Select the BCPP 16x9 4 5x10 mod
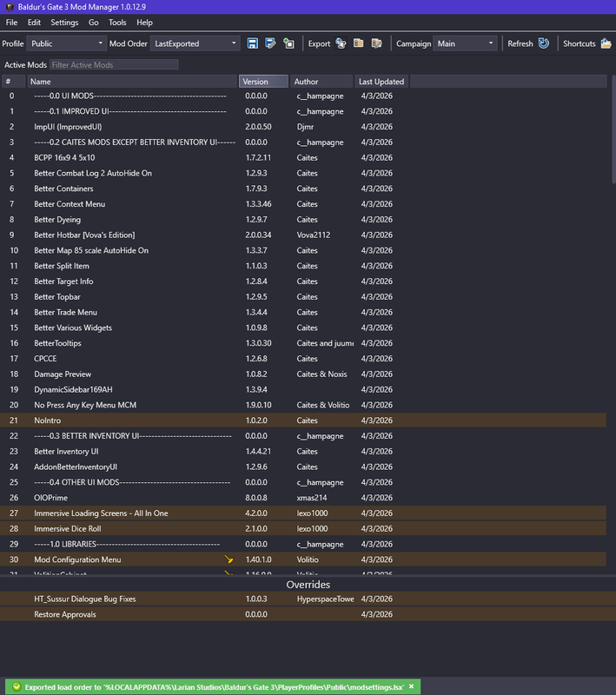 tap(303, 158)
